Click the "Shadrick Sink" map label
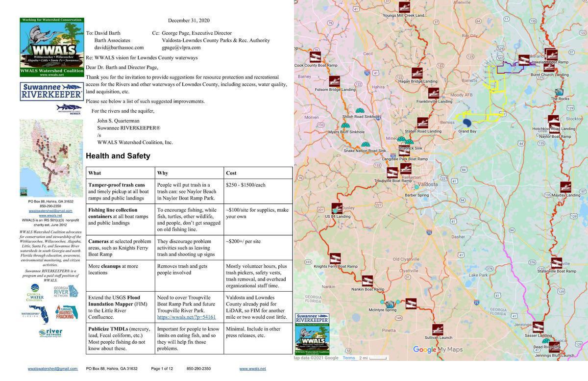The height and width of the screenshot is (381, 588). click(411, 148)
